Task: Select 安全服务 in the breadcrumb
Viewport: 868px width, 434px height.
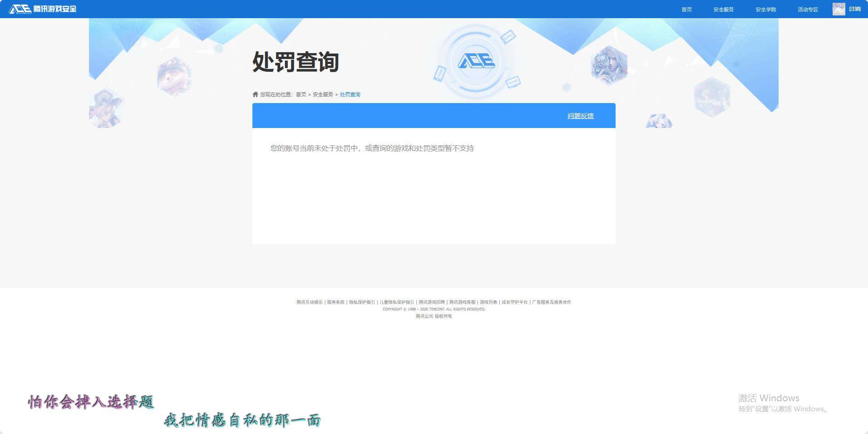Action: click(x=322, y=94)
